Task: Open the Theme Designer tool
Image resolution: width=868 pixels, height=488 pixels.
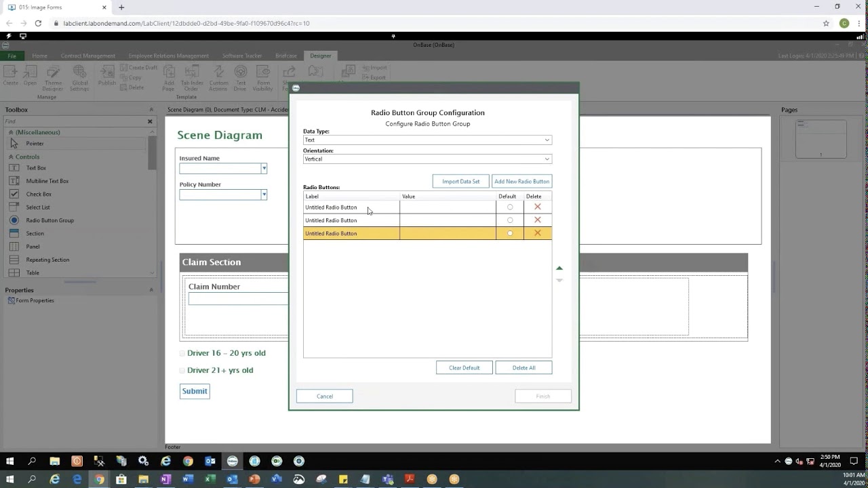Action: pyautogui.click(x=53, y=78)
